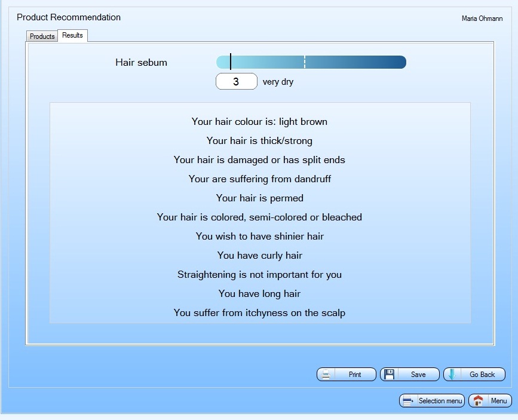Click 'Your hair is permed' line
Screen dimensions: 518x420
pos(259,198)
